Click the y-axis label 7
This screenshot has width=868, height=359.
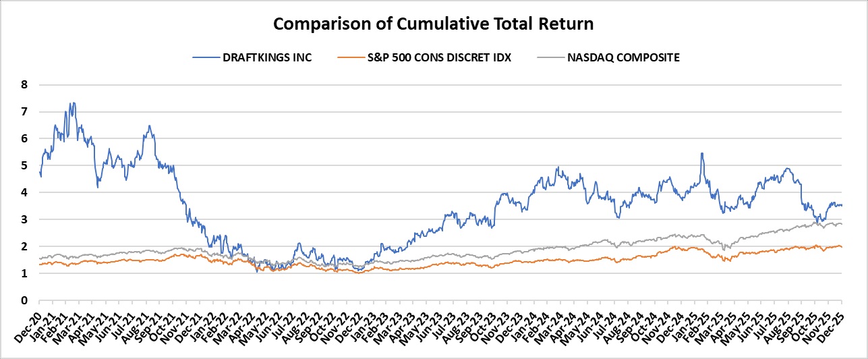pos(24,111)
